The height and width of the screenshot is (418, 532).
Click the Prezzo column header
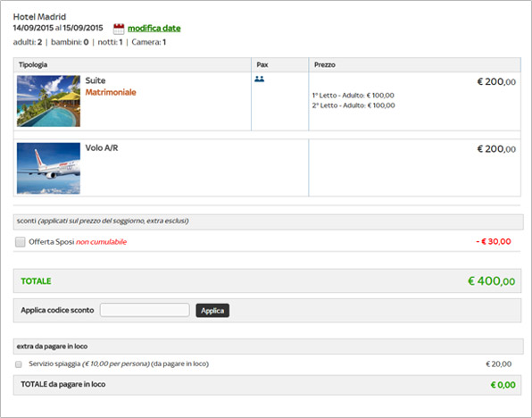325,65
